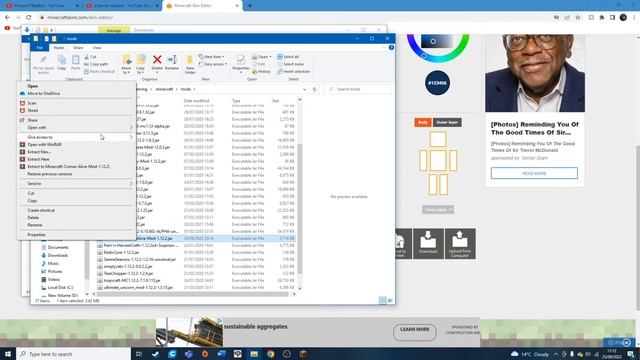Click Chrome extensions puzzle icon
The image size is (640, 360).
[x=602, y=18]
